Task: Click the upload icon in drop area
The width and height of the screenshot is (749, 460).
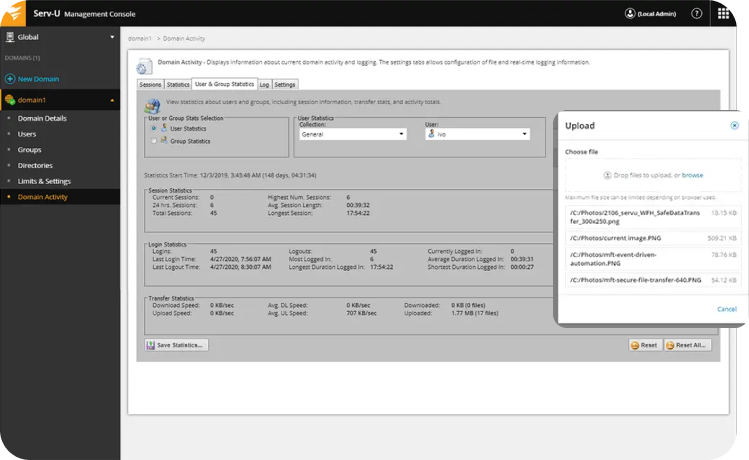Action: click(607, 175)
